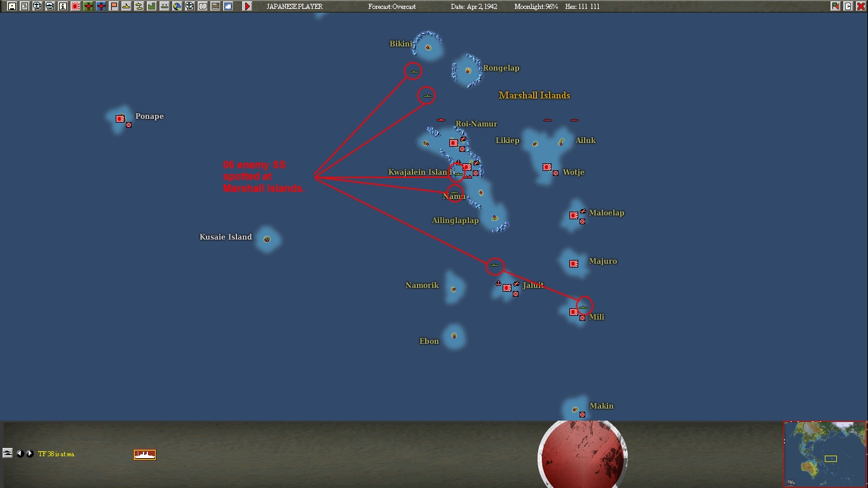Open the information 'i' screen icon

click(63, 6)
